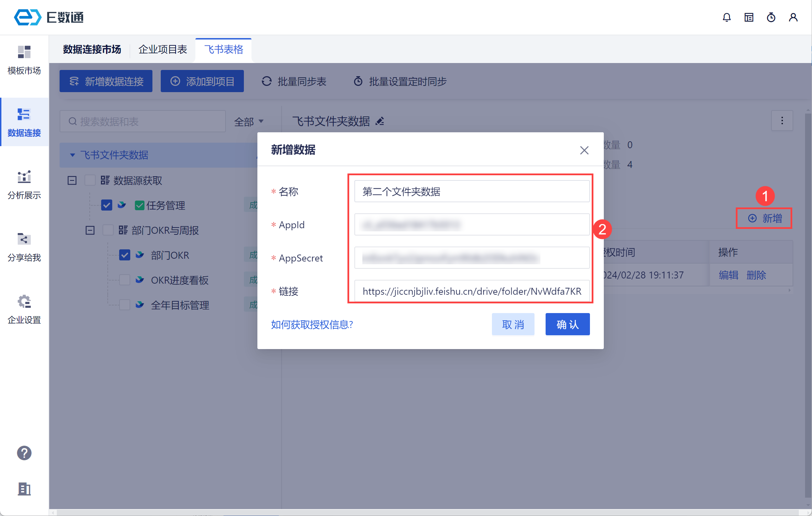Open the timer clock icon in header
812x516 pixels.
771,17
